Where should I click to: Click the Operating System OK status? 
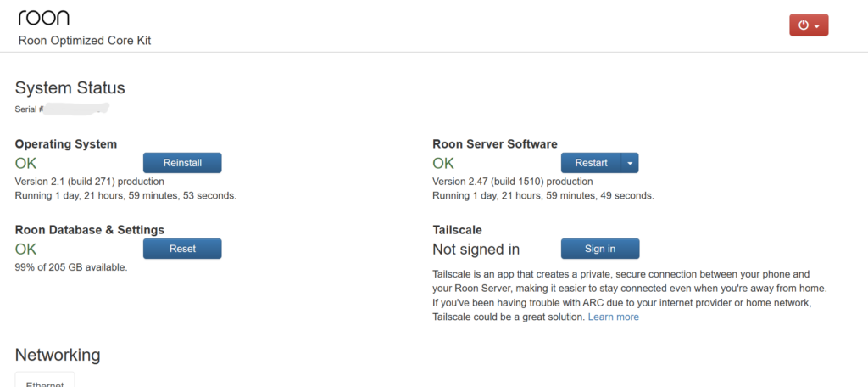click(x=26, y=164)
